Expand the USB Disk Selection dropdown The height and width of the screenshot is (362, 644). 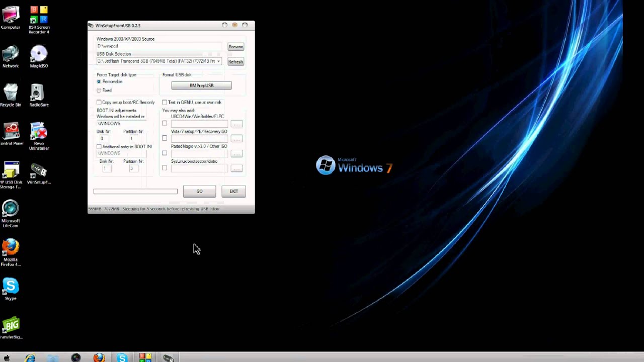point(218,61)
